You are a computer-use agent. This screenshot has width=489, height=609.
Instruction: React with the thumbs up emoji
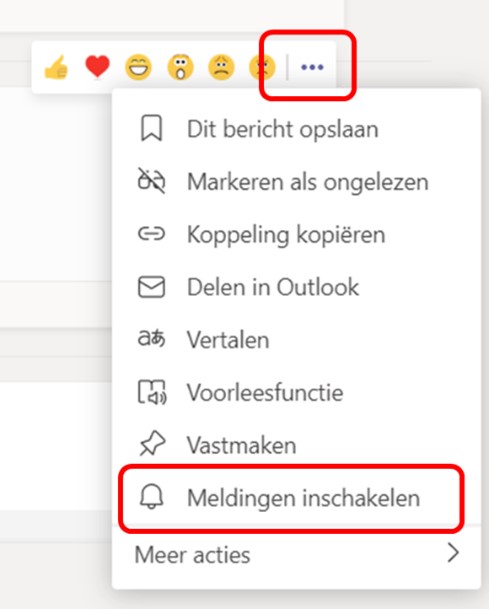pyautogui.click(x=56, y=67)
